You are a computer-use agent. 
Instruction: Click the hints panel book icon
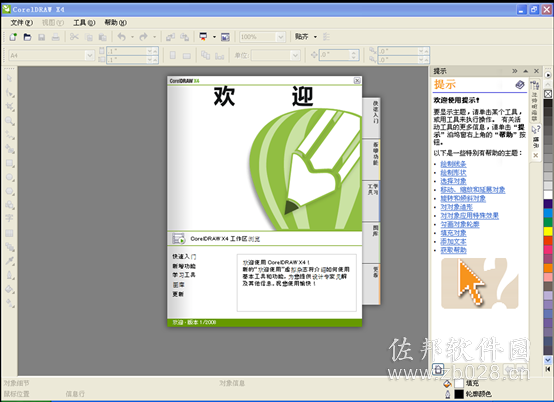tap(520, 85)
